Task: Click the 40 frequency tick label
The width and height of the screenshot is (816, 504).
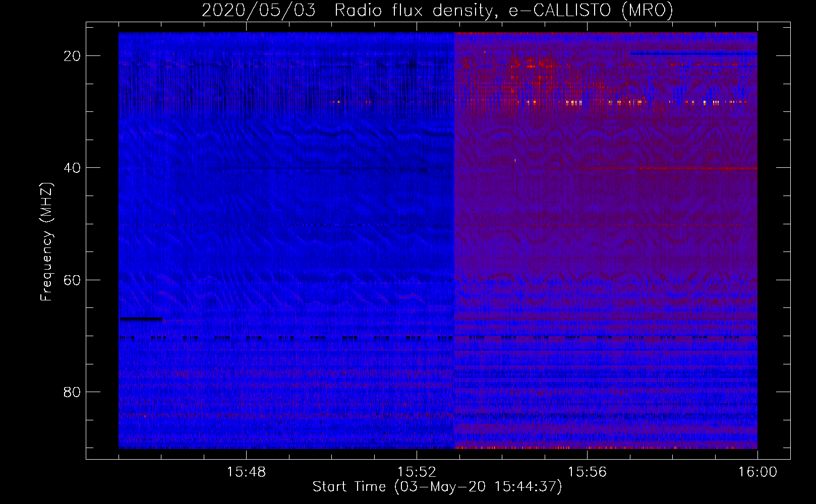Action: [72, 168]
